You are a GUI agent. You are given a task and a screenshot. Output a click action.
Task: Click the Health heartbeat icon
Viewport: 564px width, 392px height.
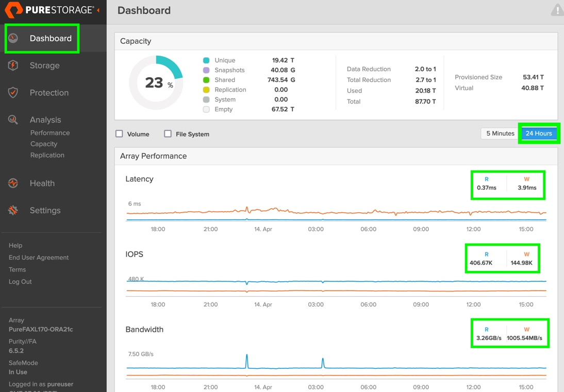pyautogui.click(x=13, y=183)
